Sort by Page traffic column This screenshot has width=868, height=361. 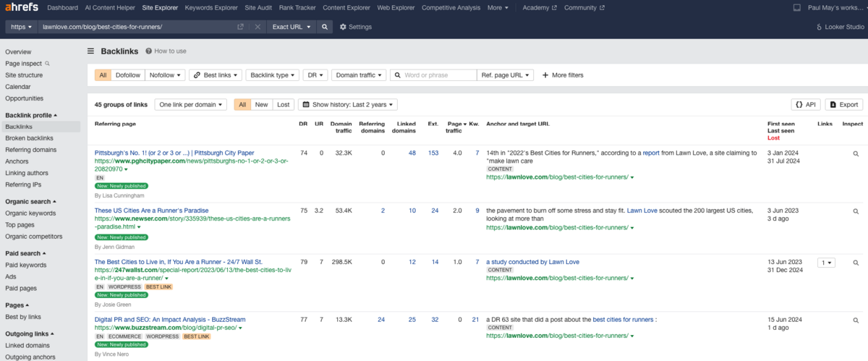pyautogui.click(x=455, y=127)
